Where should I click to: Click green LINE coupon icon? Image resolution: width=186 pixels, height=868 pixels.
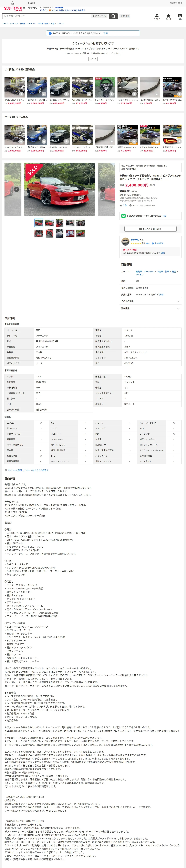(x=124, y=216)
